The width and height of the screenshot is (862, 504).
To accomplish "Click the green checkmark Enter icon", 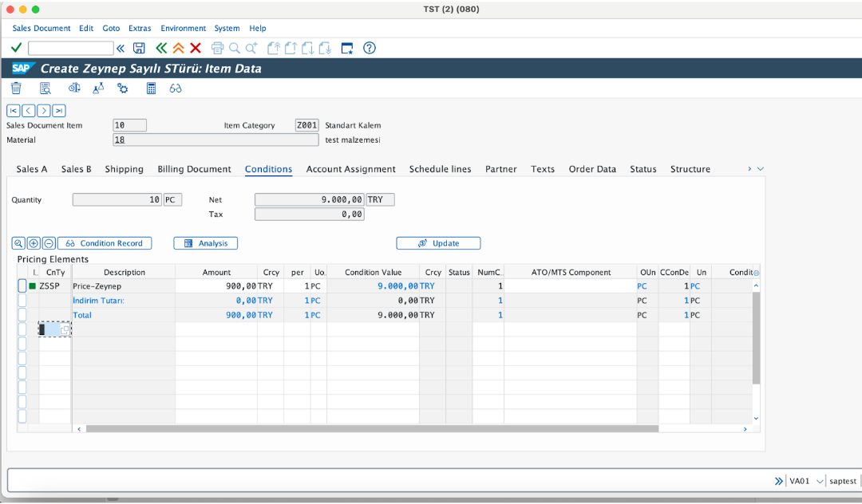I will point(17,49).
